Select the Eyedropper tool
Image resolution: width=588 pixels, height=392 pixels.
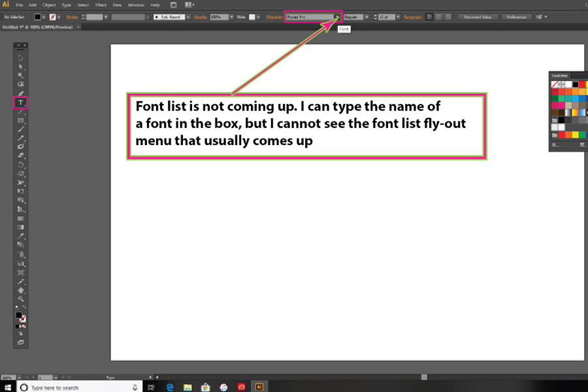(21, 236)
